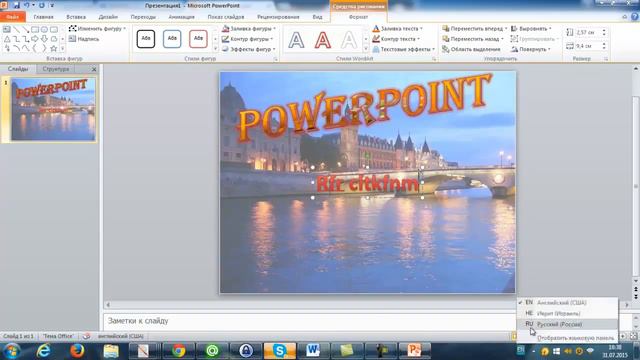Screen dimensions: 640x360
Task: Open the Дизайн ribbon tab
Action: (108, 17)
